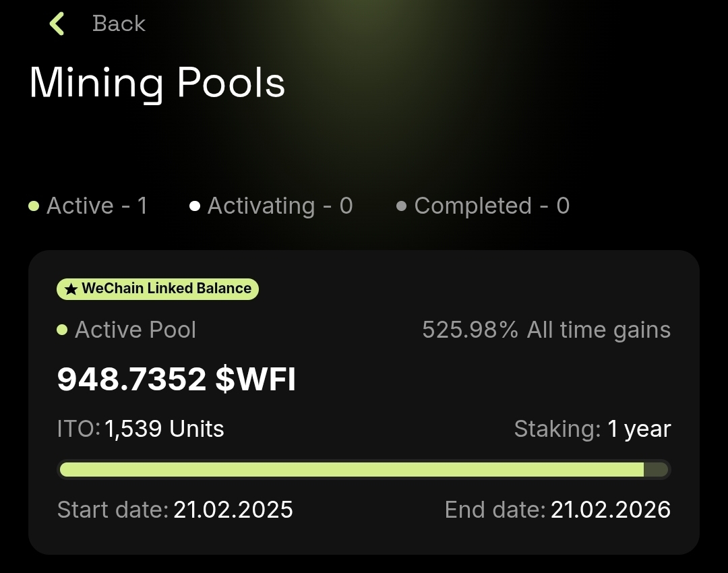Click the Staking 1 year label
Screen dimensions: 728x573
coord(592,429)
